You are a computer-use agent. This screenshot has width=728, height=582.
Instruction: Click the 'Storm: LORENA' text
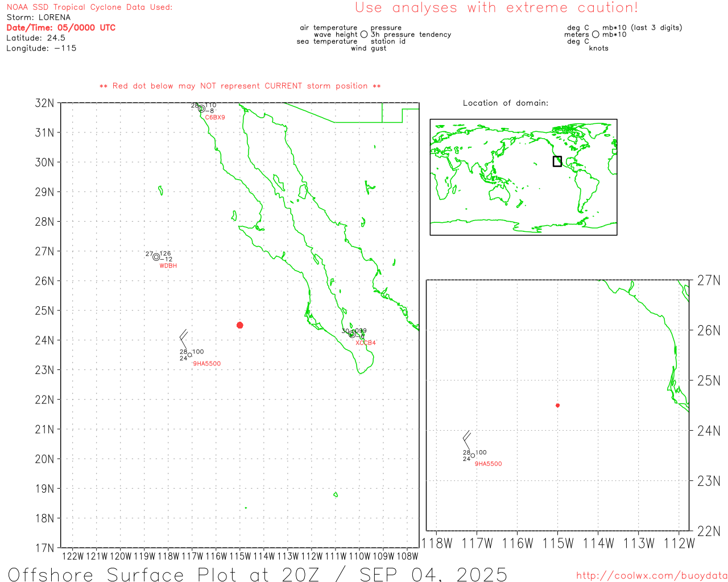pyautogui.click(x=38, y=18)
